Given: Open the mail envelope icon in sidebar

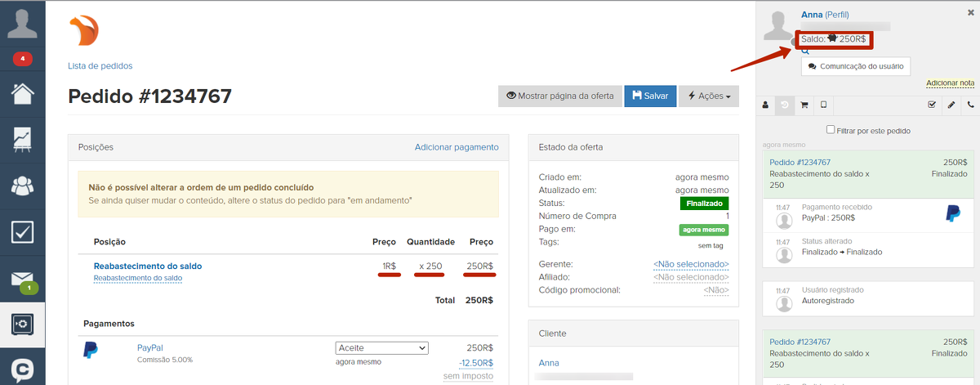Looking at the screenshot, I should tap(22, 279).
